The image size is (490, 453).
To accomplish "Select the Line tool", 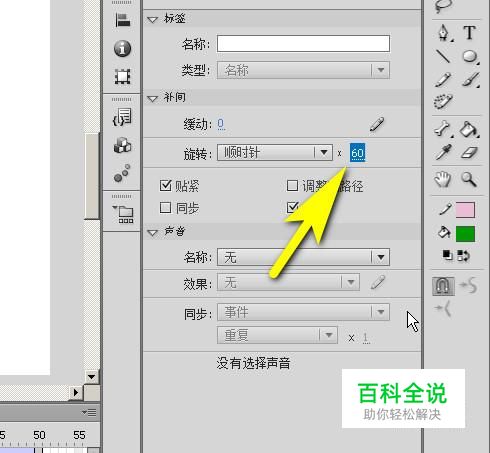I will pyautogui.click(x=443, y=56).
